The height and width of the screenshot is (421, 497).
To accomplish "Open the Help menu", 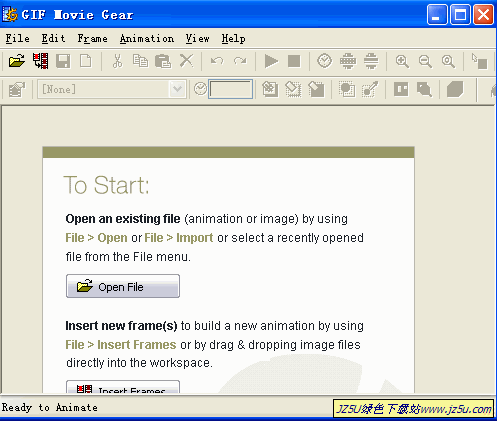I will [233, 39].
